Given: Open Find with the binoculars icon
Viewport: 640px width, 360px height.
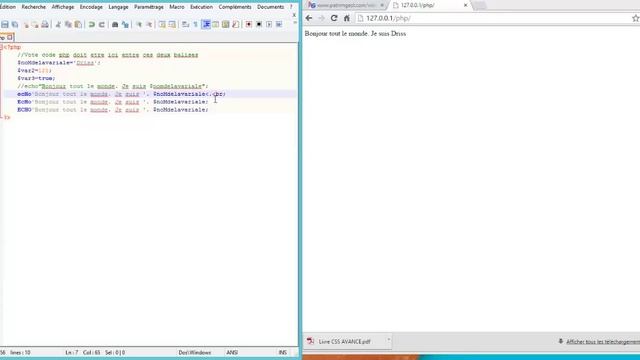Looking at the screenshot, I should point(115,24).
